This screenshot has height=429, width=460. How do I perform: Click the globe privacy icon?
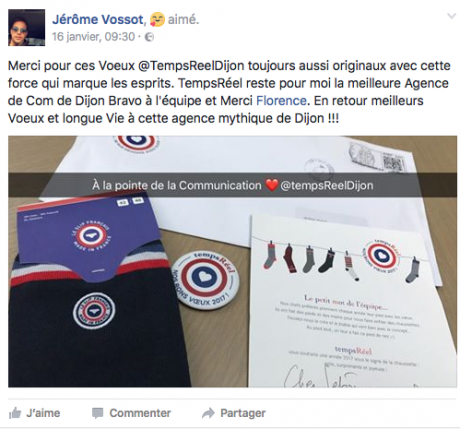point(150,37)
